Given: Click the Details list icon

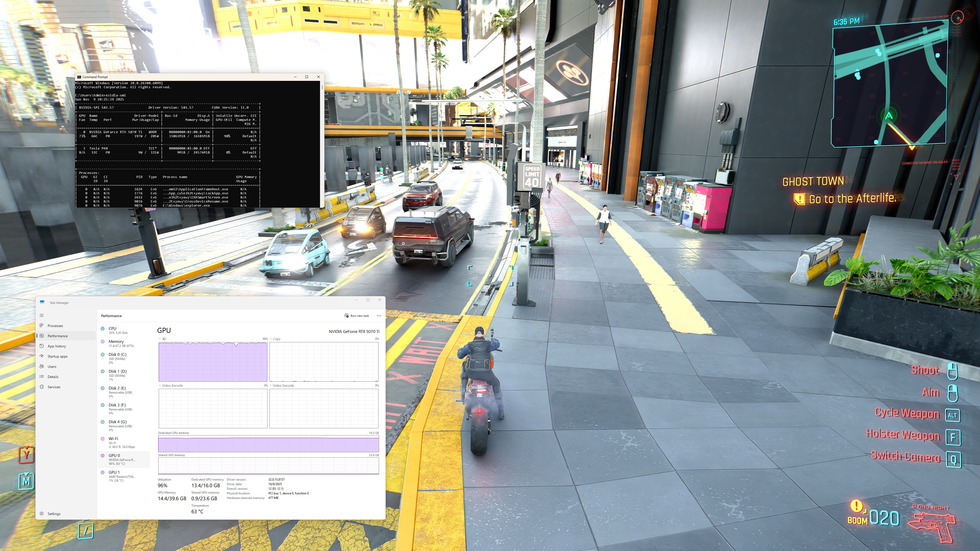Looking at the screenshot, I should click(41, 377).
